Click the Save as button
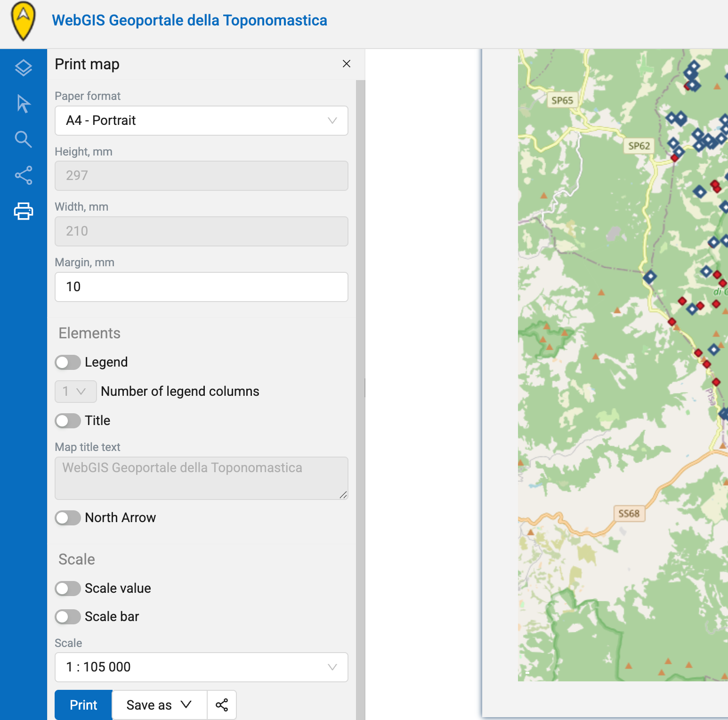 [149, 704]
